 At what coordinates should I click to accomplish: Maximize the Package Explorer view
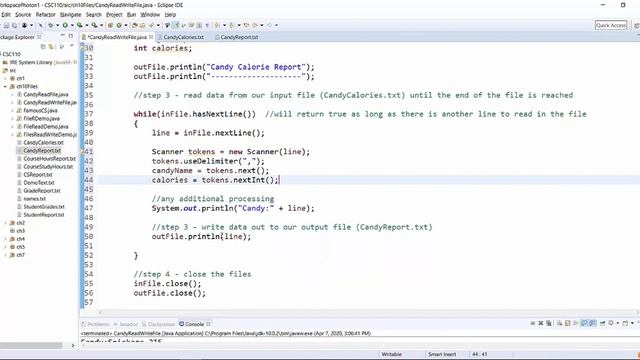(x=71, y=36)
